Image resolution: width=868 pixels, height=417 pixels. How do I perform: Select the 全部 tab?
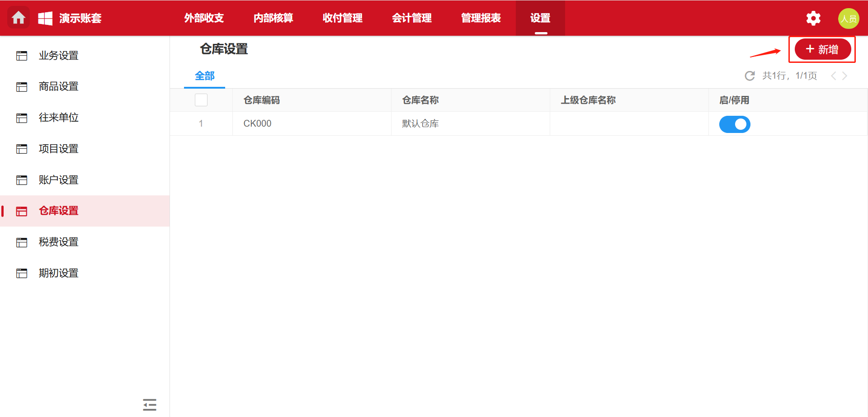204,76
